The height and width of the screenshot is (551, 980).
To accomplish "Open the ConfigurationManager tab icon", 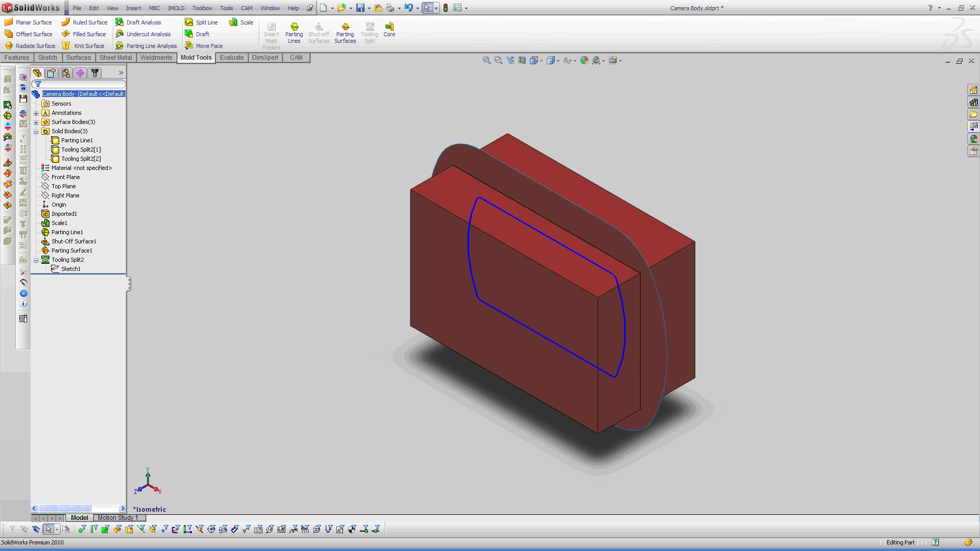I will pyautogui.click(x=66, y=73).
